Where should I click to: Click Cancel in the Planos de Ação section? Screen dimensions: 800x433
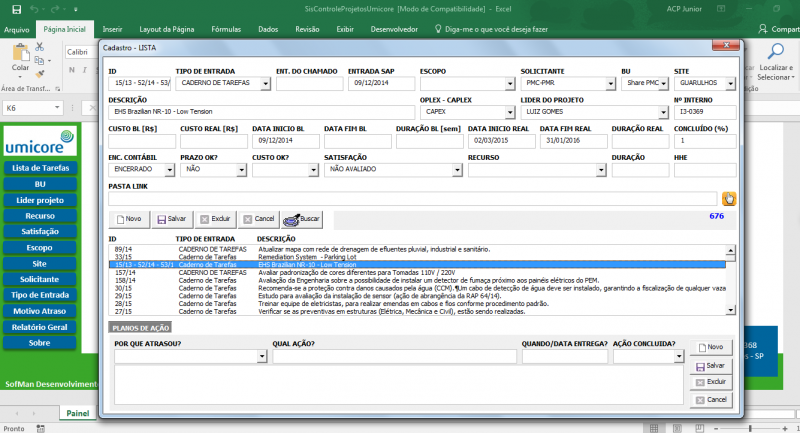(x=709, y=399)
